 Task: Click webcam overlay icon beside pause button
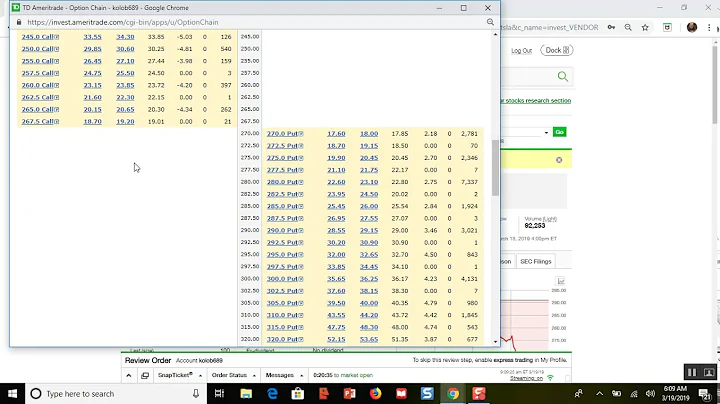click(709, 372)
